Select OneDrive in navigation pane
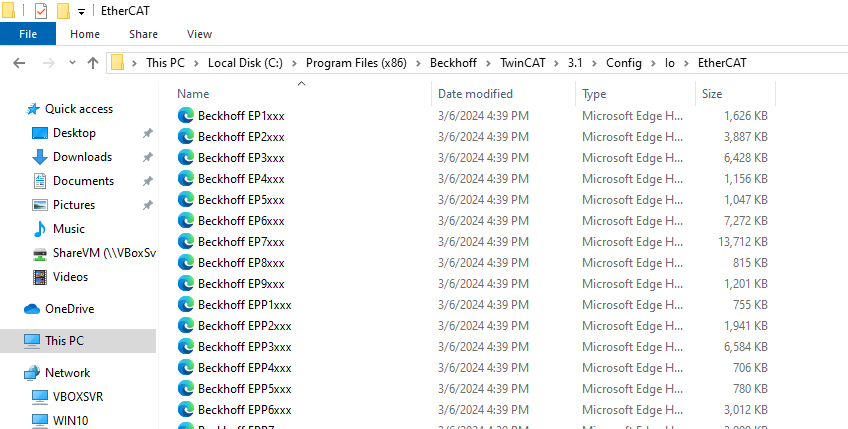The width and height of the screenshot is (848, 429). click(69, 309)
